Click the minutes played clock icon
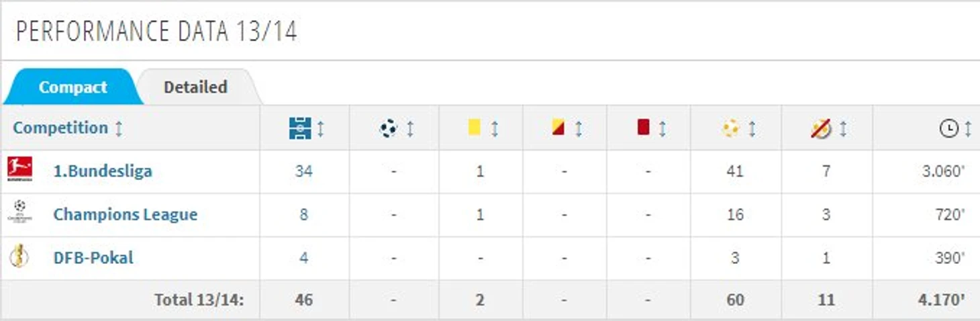 click(948, 128)
